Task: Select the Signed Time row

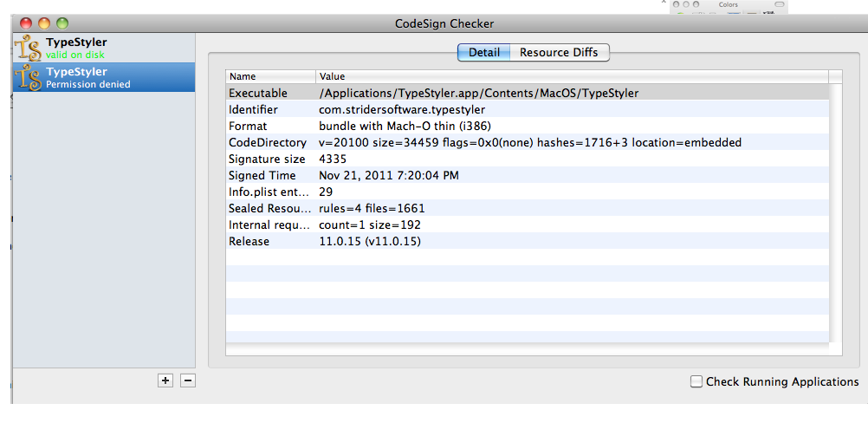Action: click(527, 175)
